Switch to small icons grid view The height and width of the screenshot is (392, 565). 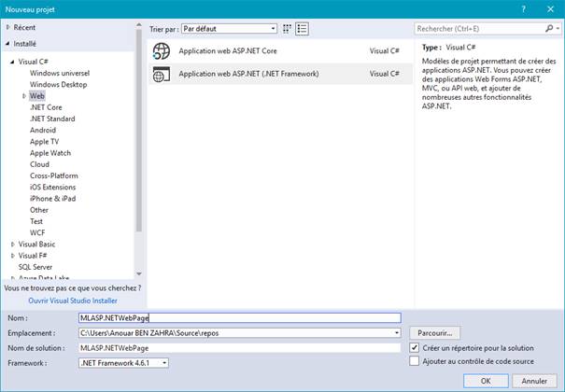coord(287,29)
